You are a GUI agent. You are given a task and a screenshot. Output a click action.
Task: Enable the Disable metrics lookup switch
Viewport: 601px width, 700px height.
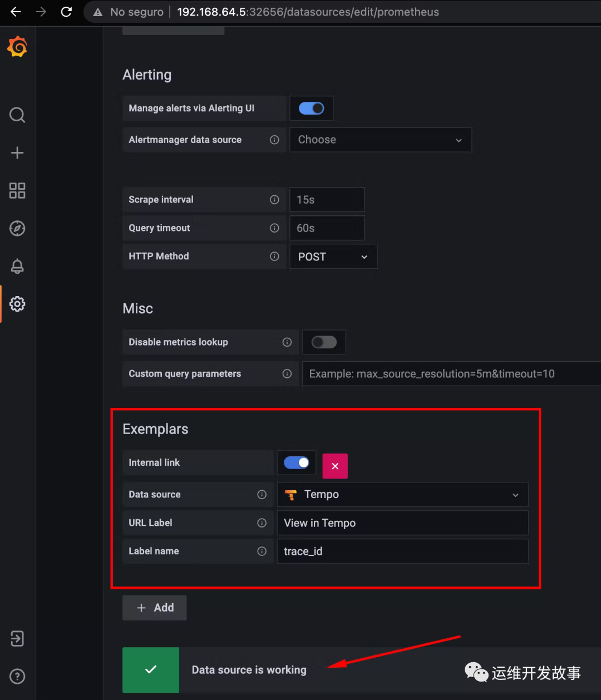click(324, 342)
